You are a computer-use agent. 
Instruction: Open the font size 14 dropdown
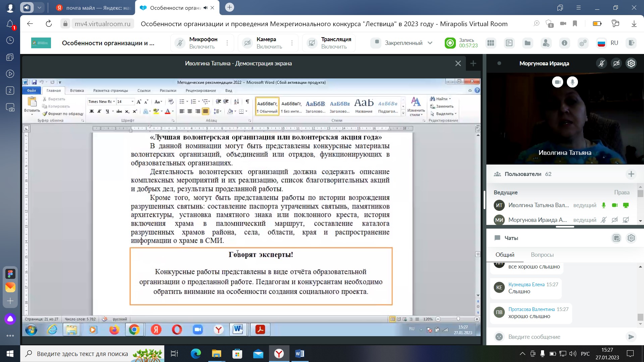(132, 102)
